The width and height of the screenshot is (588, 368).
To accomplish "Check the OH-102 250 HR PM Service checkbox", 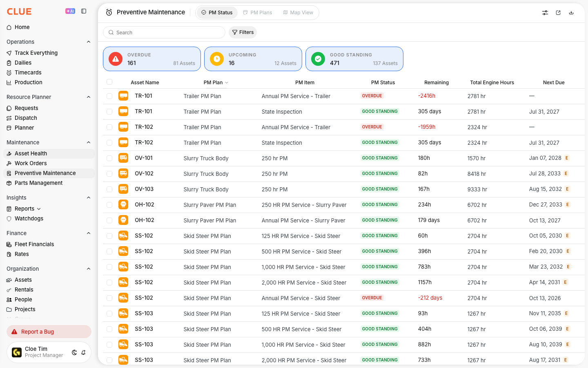I will pos(109,205).
